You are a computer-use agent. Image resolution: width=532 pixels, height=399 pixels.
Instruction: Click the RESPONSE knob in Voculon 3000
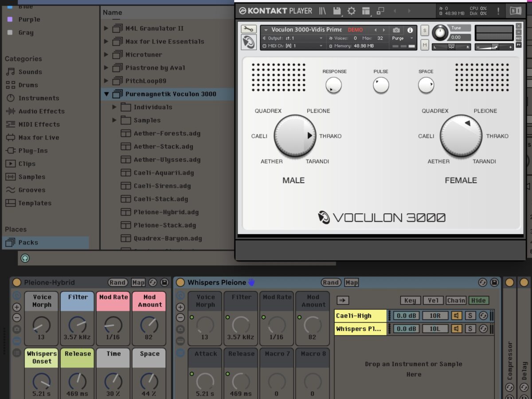point(333,85)
